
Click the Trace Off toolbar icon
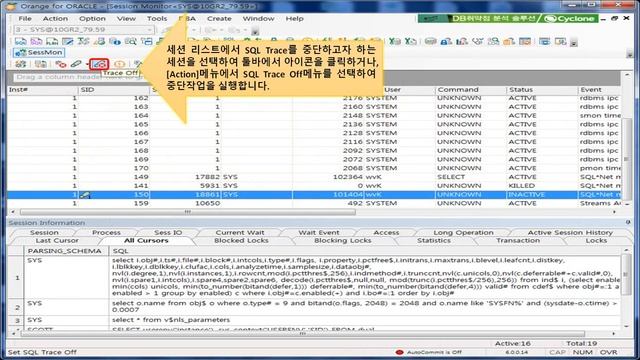pos(99,64)
